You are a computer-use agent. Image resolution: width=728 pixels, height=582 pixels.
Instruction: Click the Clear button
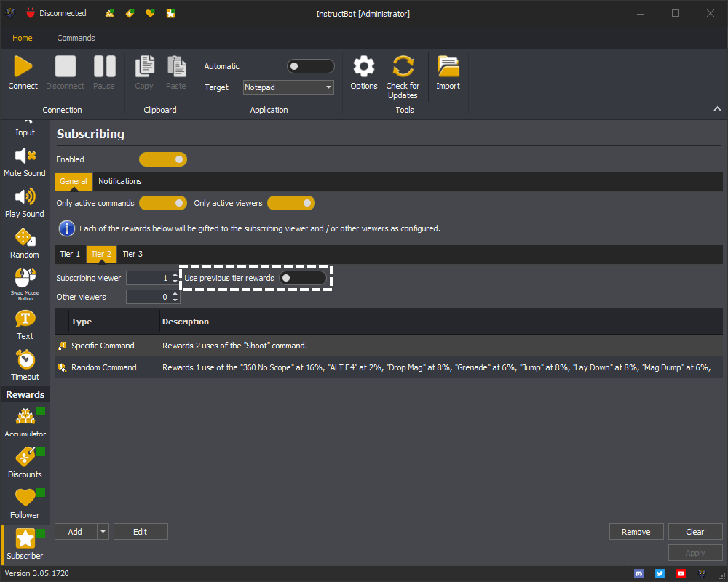(x=695, y=532)
